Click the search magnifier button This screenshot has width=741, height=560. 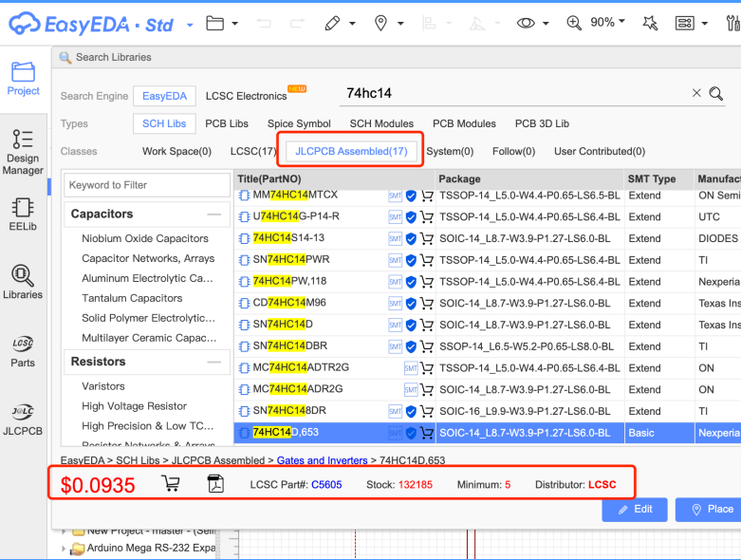(716, 94)
